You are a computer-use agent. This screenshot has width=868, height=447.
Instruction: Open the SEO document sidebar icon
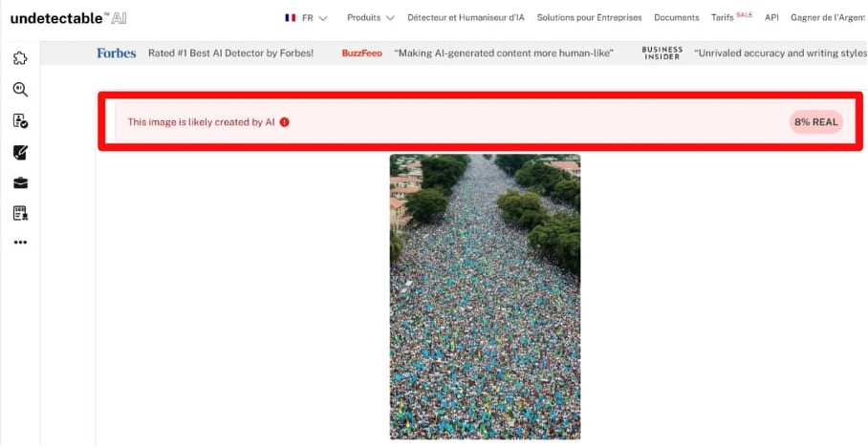(20, 213)
